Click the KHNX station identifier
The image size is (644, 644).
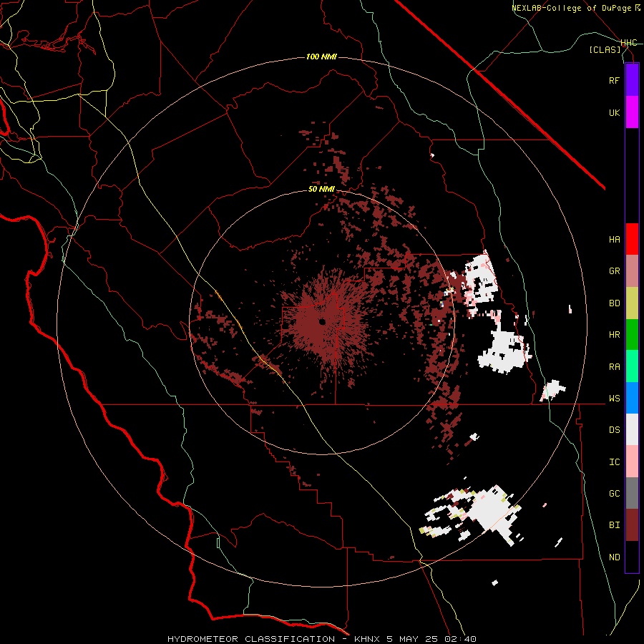click(x=368, y=639)
